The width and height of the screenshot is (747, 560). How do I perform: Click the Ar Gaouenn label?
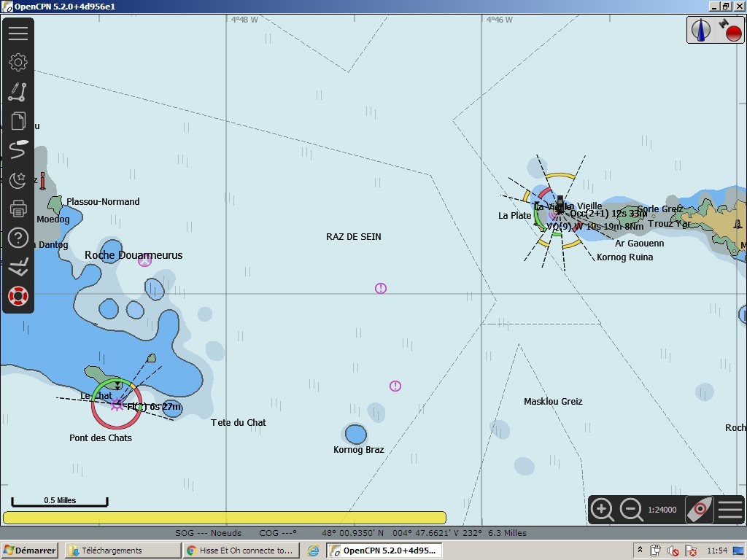(x=639, y=244)
